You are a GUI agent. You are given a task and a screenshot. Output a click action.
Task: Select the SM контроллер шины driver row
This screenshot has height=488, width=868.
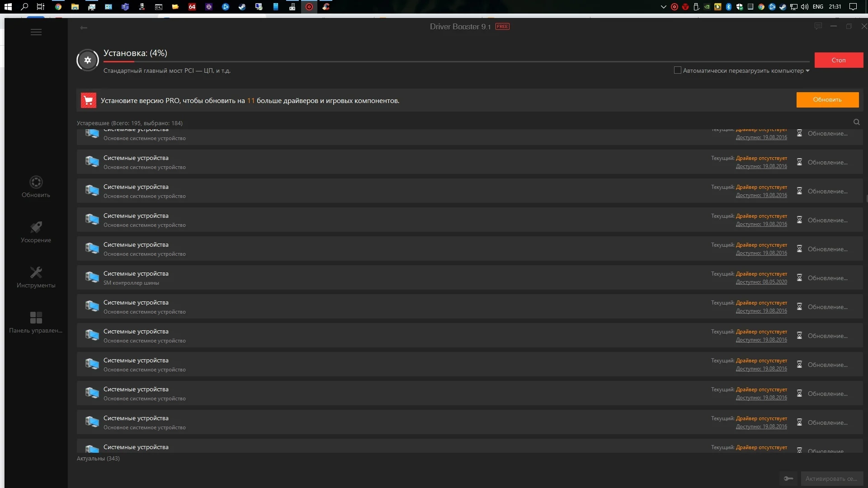[x=362, y=278]
